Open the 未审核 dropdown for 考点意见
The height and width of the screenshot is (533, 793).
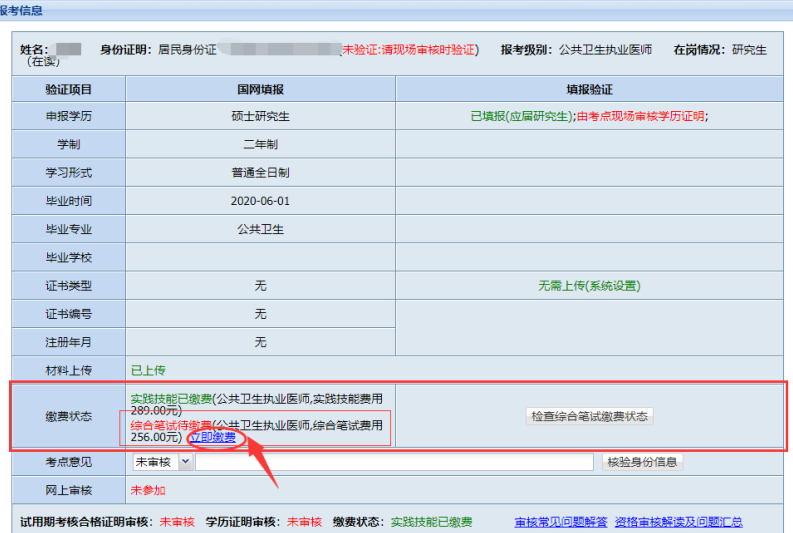[161, 462]
